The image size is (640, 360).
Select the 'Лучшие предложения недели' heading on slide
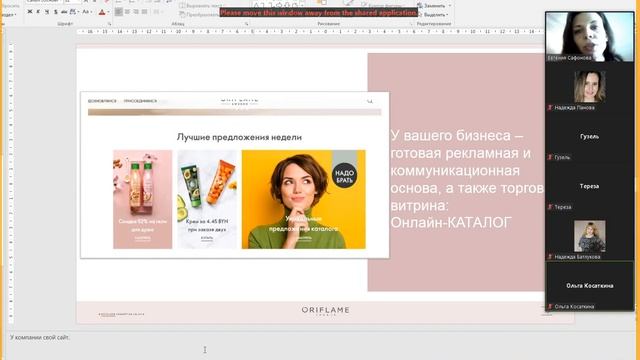(239, 137)
